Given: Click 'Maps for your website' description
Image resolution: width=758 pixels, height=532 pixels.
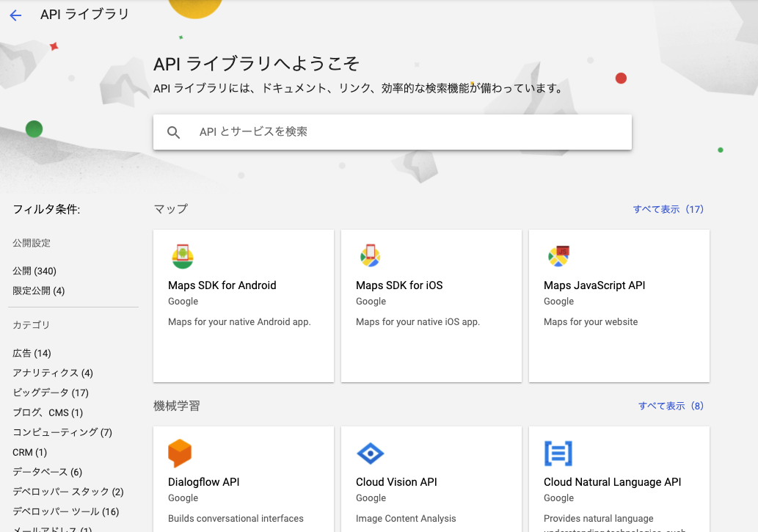Looking at the screenshot, I should click(x=591, y=322).
